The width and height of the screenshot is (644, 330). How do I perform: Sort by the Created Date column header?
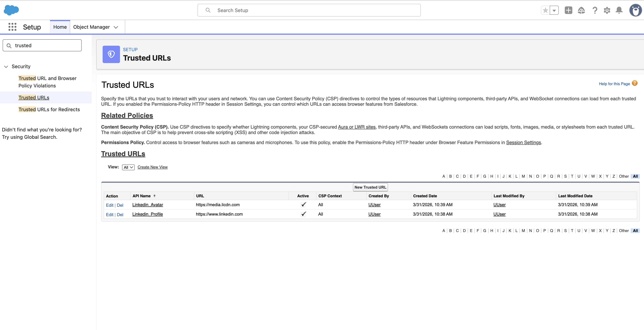pyautogui.click(x=425, y=196)
